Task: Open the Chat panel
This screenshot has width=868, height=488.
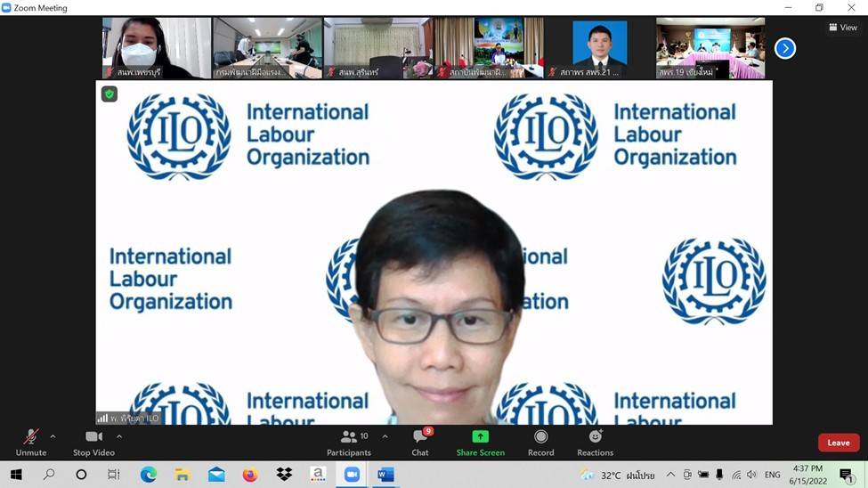Action: [x=420, y=443]
